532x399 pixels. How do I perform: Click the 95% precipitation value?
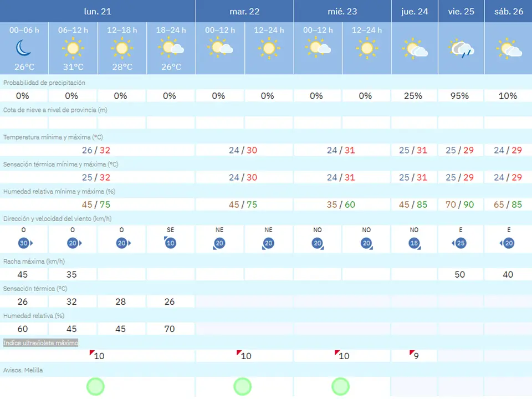[460, 96]
